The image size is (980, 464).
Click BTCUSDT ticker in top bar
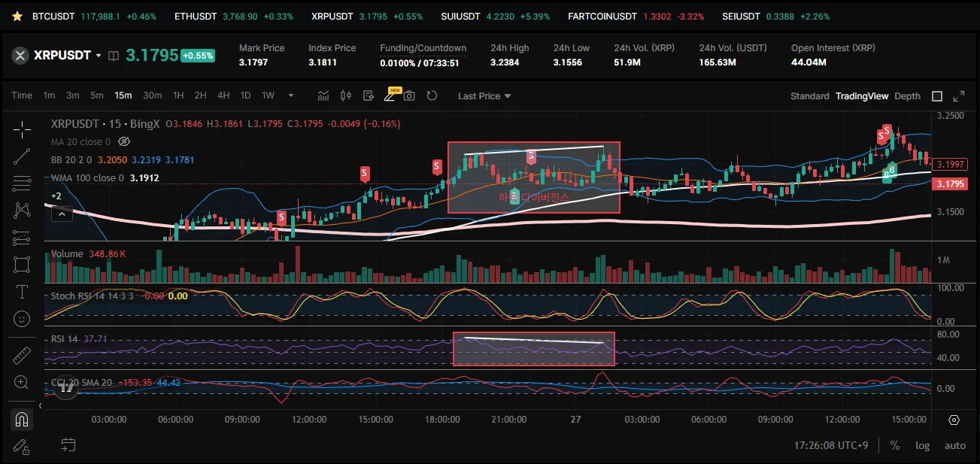[x=53, y=16]
